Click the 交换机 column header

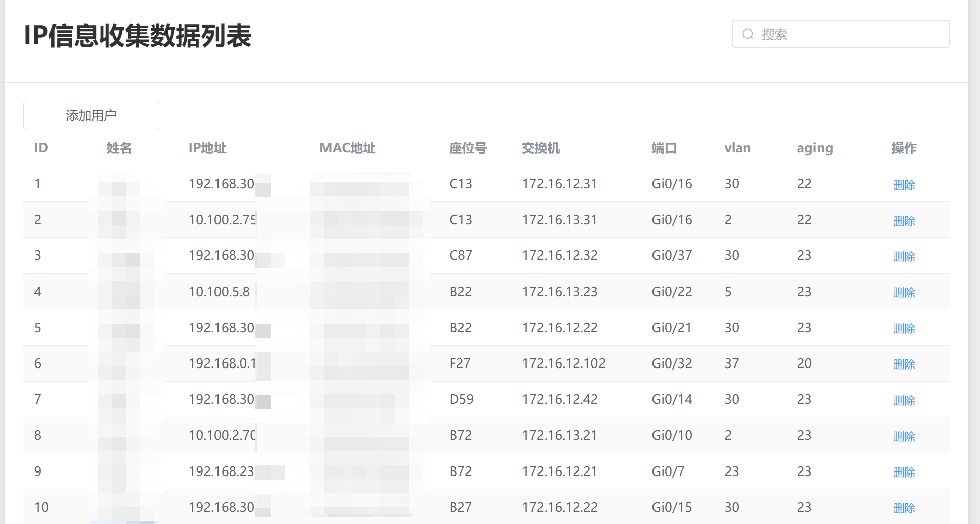[540, 148]
